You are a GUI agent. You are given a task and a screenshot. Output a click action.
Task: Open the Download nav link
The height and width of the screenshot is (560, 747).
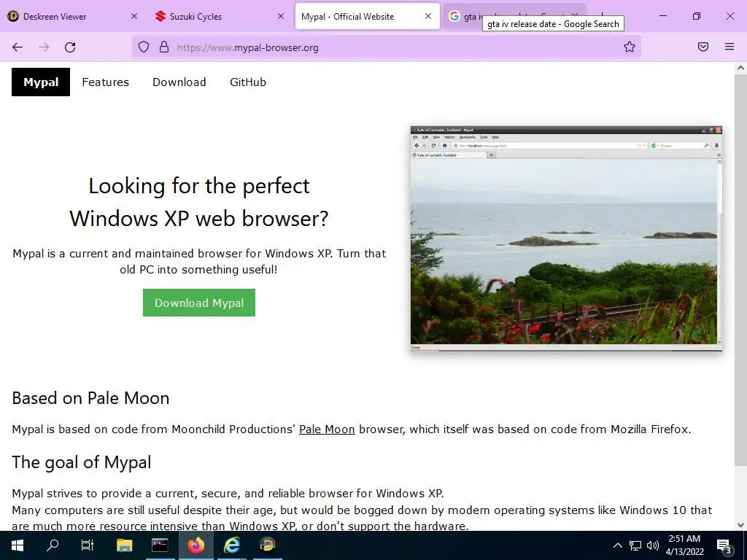pos(179,82)
